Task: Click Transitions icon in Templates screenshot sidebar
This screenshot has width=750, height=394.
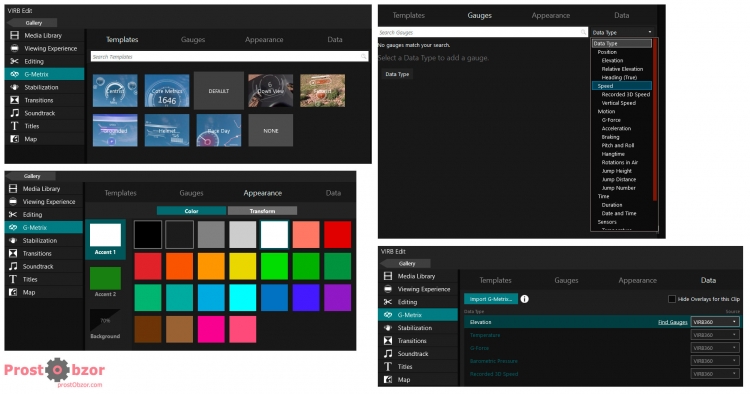Action: pyautogui.click(x=15, y=100)
